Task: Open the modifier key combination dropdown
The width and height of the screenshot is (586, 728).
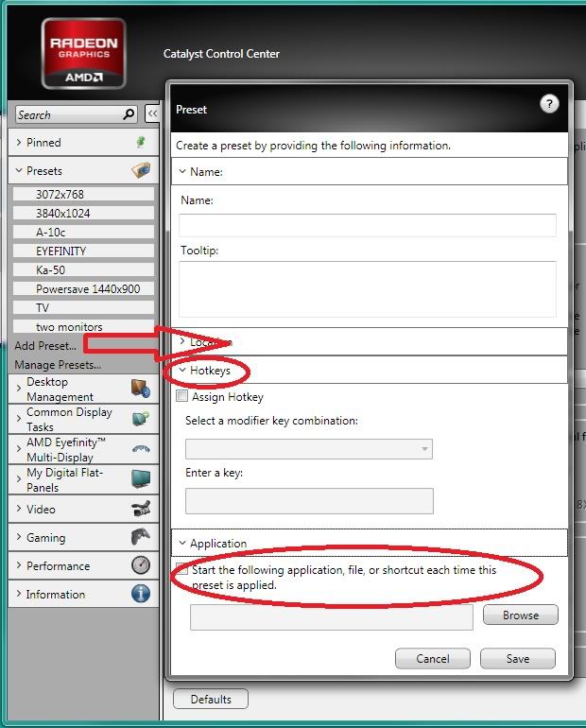Action: click(309, 449)
